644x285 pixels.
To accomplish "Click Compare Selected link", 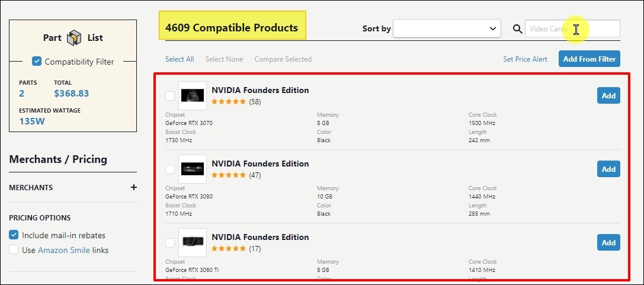I will (283, 59).
